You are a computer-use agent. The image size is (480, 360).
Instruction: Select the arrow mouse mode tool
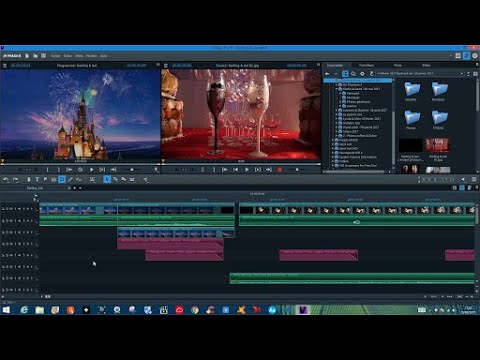[107, 180]
